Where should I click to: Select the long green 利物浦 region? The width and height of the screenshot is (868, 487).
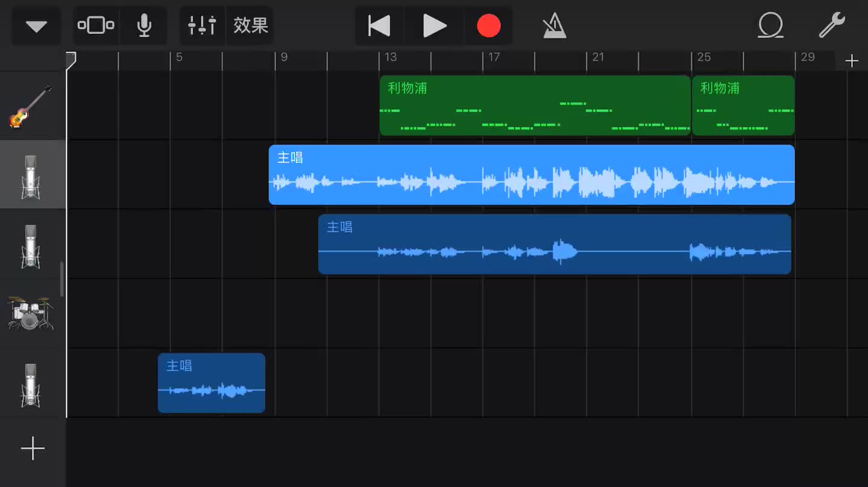click(535, 105)
